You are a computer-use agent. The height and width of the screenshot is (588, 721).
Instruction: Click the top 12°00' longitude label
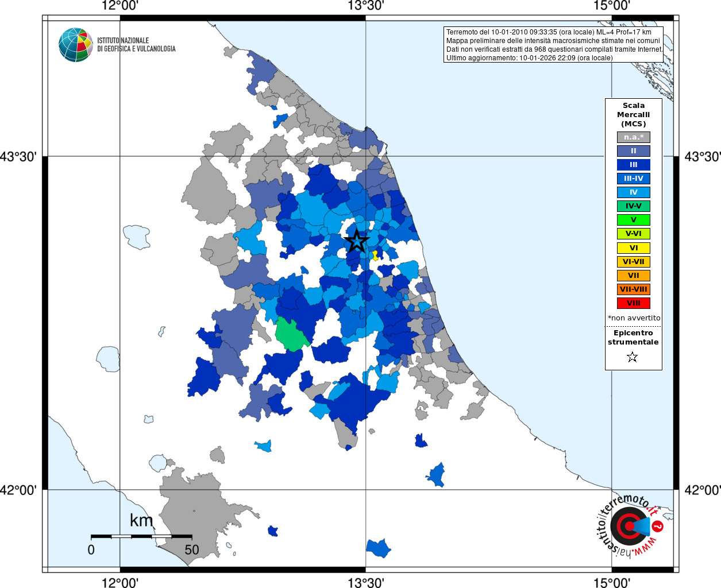[x=120, y=6]
